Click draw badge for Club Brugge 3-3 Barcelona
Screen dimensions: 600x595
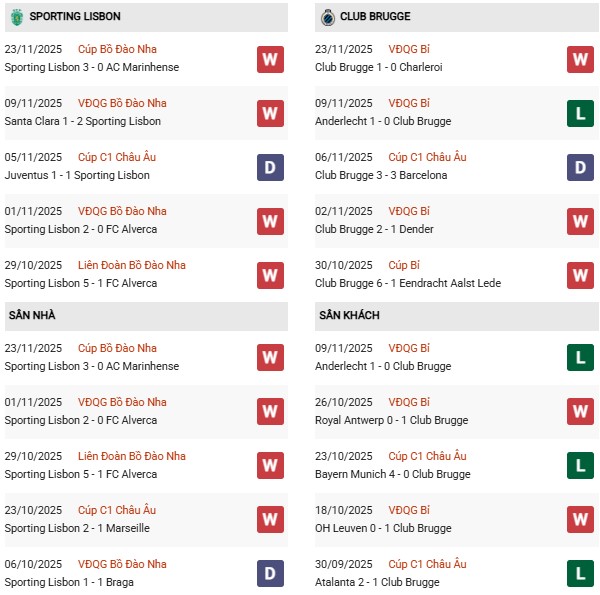pyautogui.click(x=580, y=167)
